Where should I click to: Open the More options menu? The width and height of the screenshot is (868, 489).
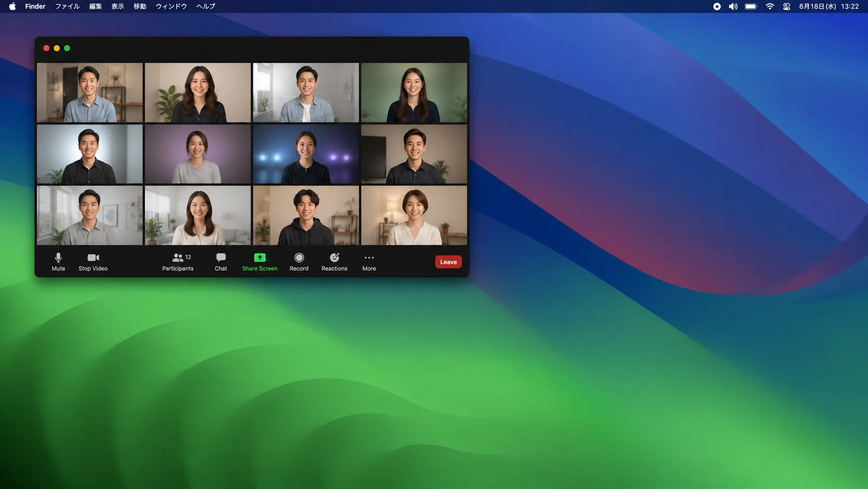(x=369, y=262)
